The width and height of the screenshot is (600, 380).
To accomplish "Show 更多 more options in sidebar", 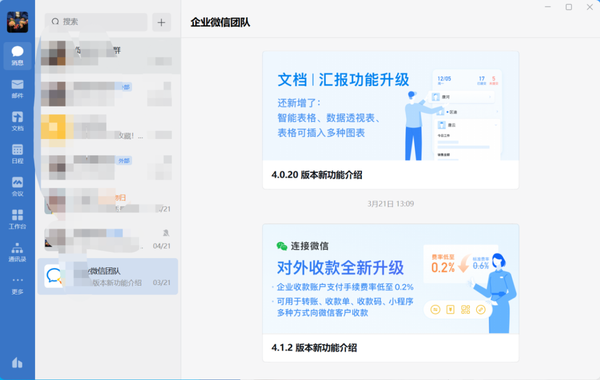I will point(17,285).
